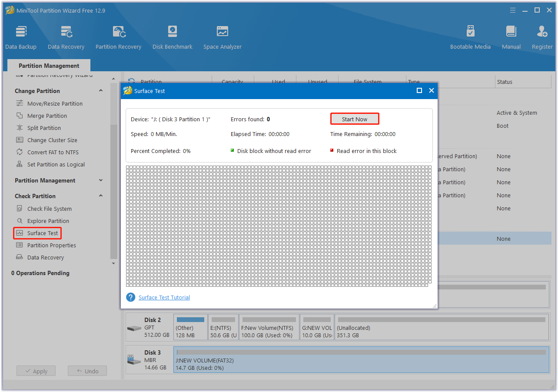
Task: Click 'Errors found: 0' text
Action: [x=250, y=119]
